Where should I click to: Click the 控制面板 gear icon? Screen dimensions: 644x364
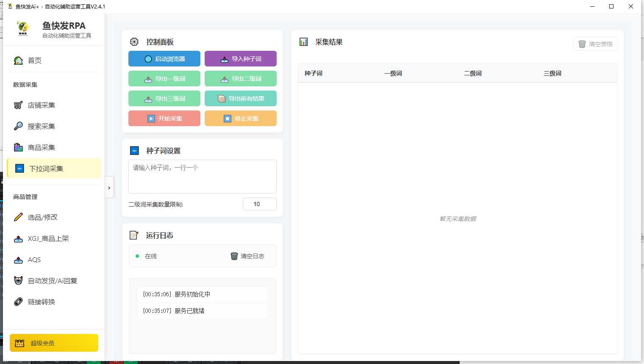(134, 41)
